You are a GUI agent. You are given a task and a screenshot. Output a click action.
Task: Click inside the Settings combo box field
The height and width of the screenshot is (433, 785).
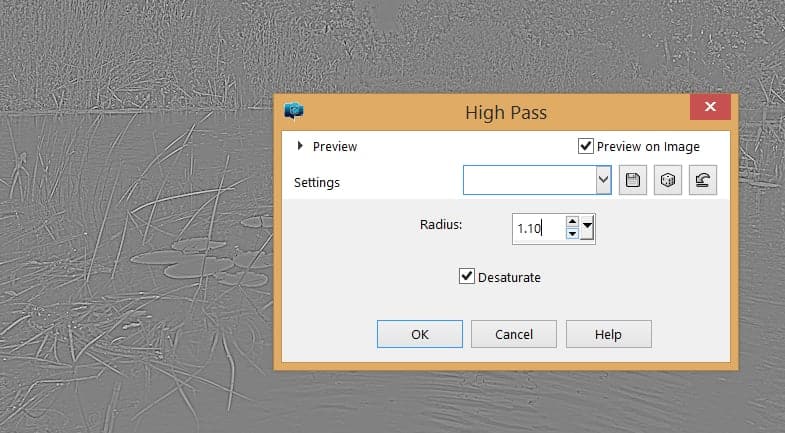(528, 181)
